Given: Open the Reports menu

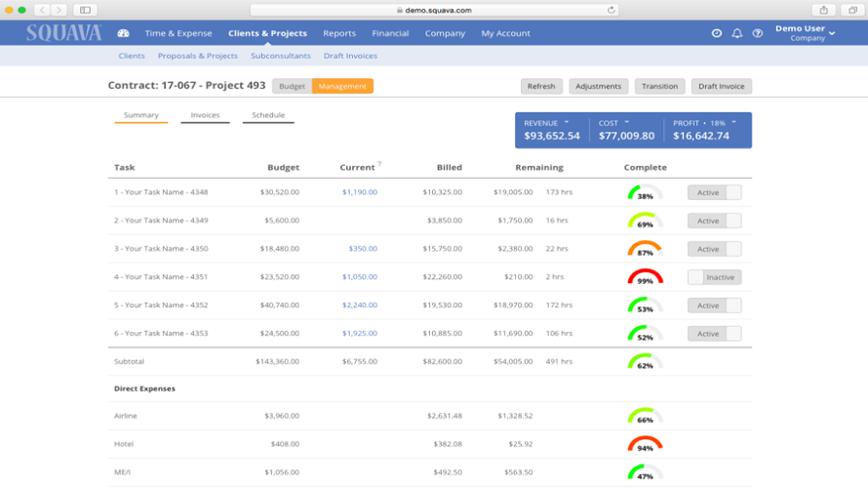Looking at the screenshot, I should tap(339, 33).
